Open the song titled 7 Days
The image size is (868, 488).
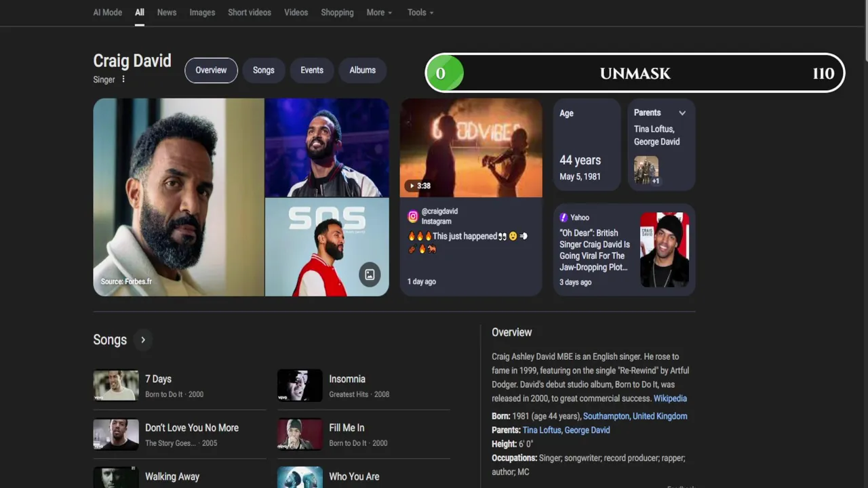[x=158, y=379]
